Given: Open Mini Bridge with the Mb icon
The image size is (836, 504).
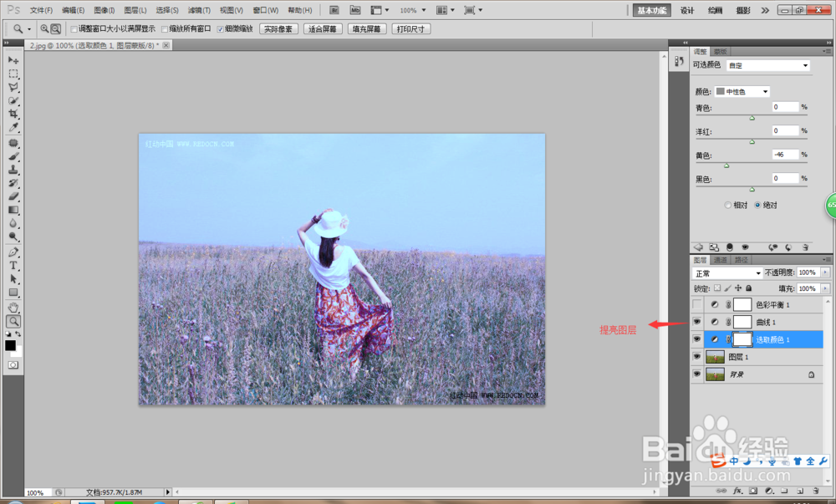Looking at the screenshot, I should [x=355, y=10].
